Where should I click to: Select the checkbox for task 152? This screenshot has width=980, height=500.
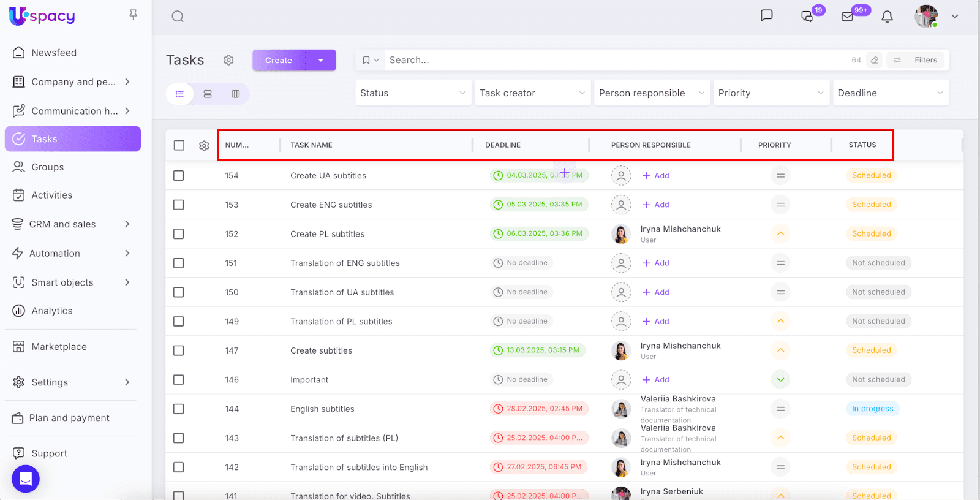coord(179,234)
